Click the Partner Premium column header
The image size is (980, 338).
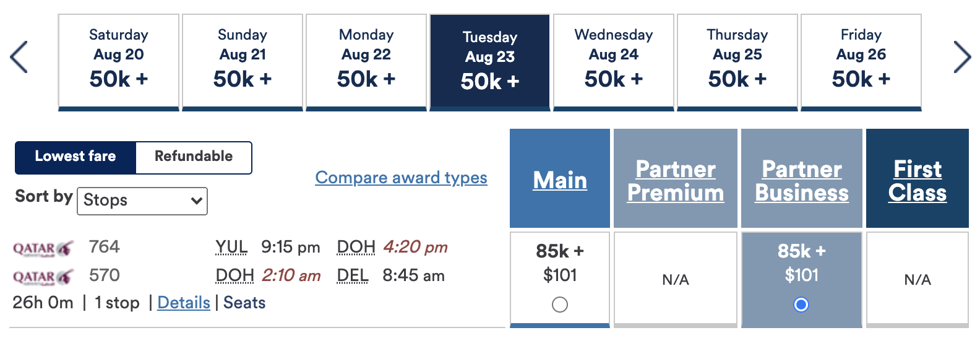676,180
